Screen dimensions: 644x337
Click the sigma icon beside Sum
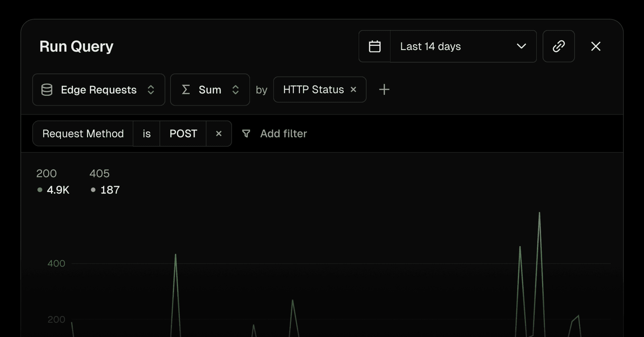click(x=186, y=90)
